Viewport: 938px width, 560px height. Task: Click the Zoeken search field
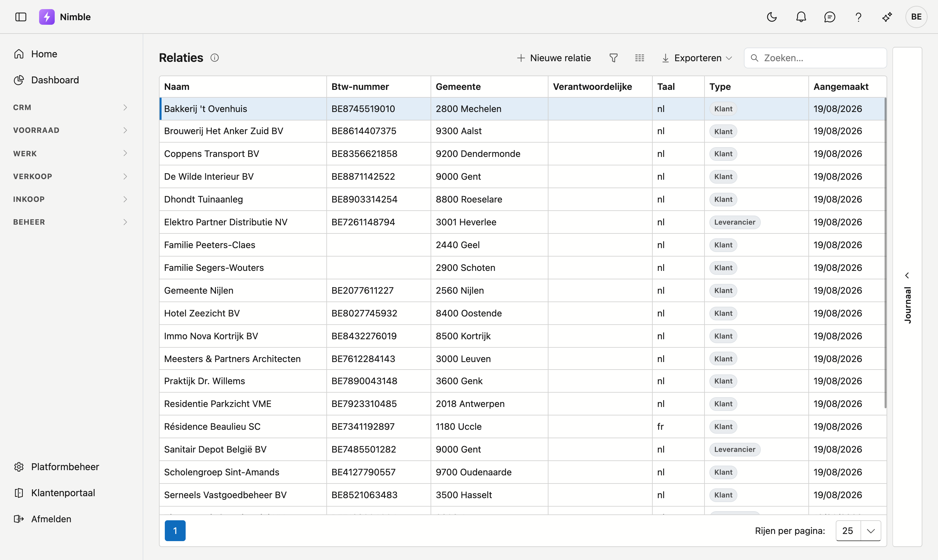click(x=815, y=58)
